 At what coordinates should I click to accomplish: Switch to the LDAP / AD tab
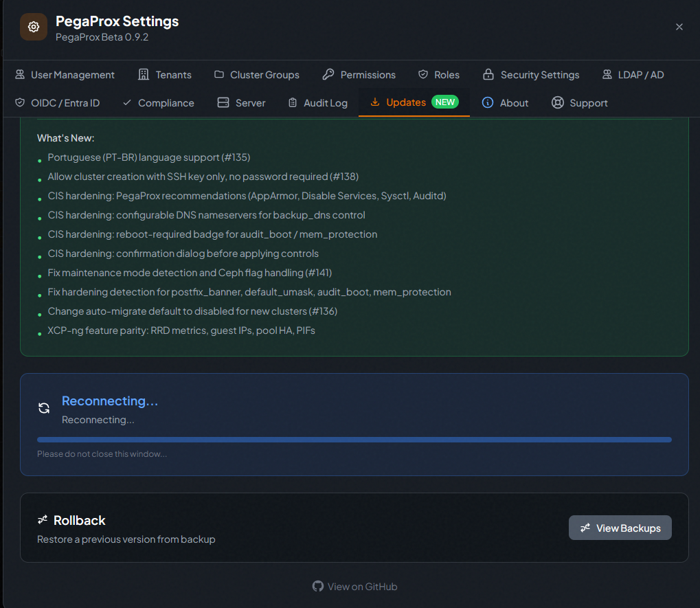coord(633,75)
